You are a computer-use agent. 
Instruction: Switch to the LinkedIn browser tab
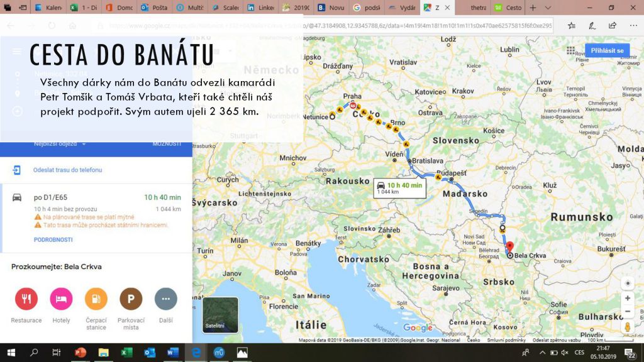tap(260, 8)
